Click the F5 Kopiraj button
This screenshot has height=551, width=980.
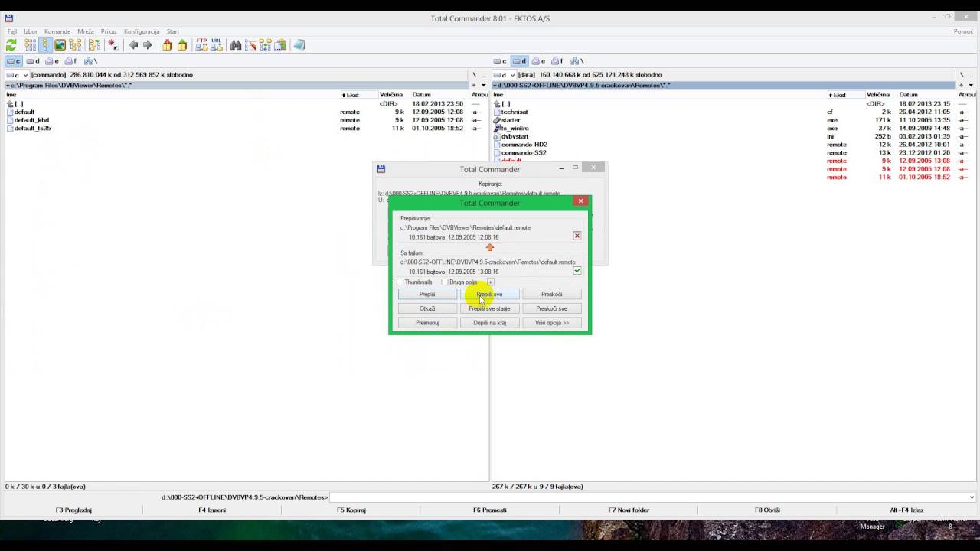coord(351,510)
